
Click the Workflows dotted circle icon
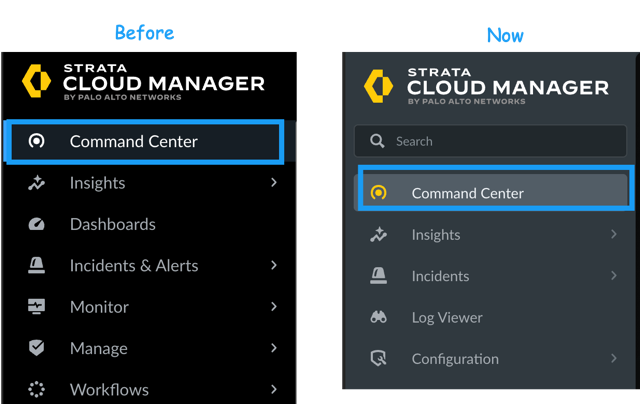coord(36,390)
